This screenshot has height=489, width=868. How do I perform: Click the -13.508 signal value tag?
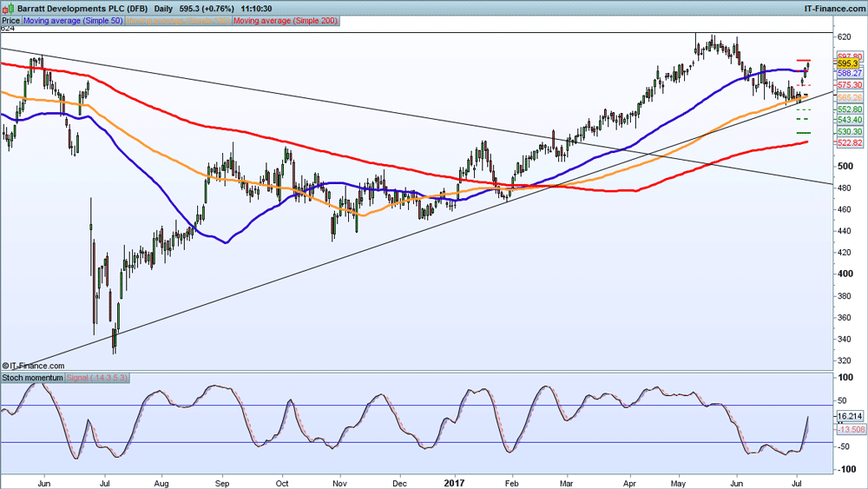tap(851, 430)
